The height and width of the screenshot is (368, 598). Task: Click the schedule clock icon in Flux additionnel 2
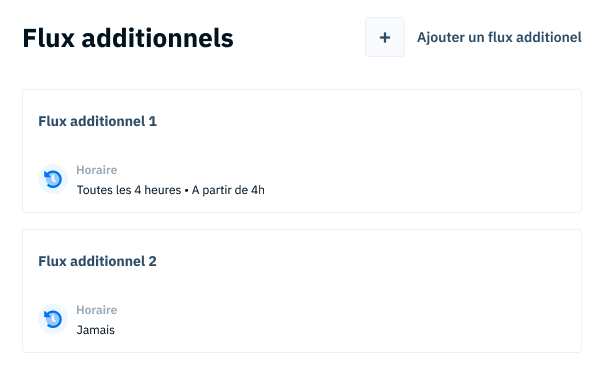click(53, 319)
